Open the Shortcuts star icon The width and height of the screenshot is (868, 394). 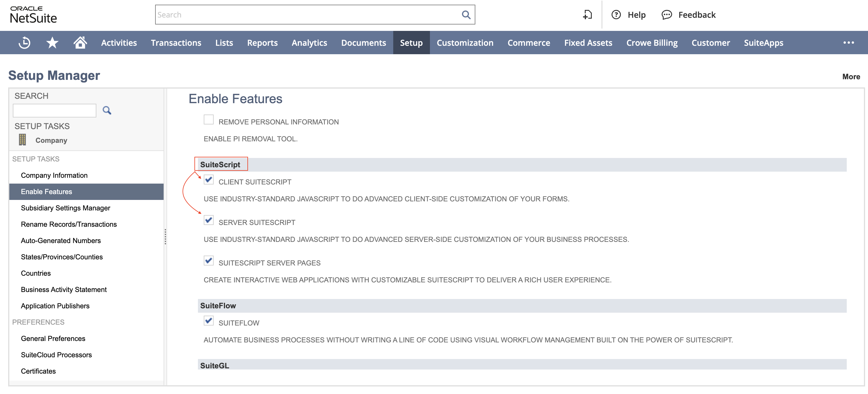[52, 43]
